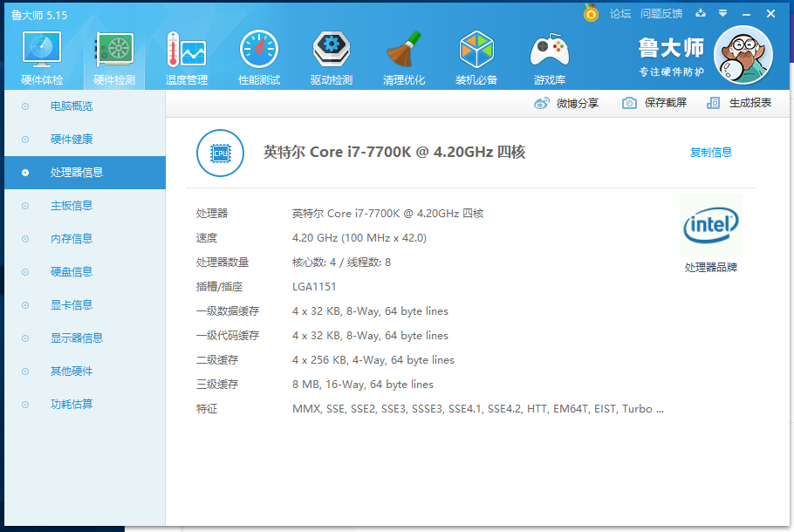This screenshot has width=794, height=532.
Task: Click the socket value LGA1151
Action: (x=314, y=287)
